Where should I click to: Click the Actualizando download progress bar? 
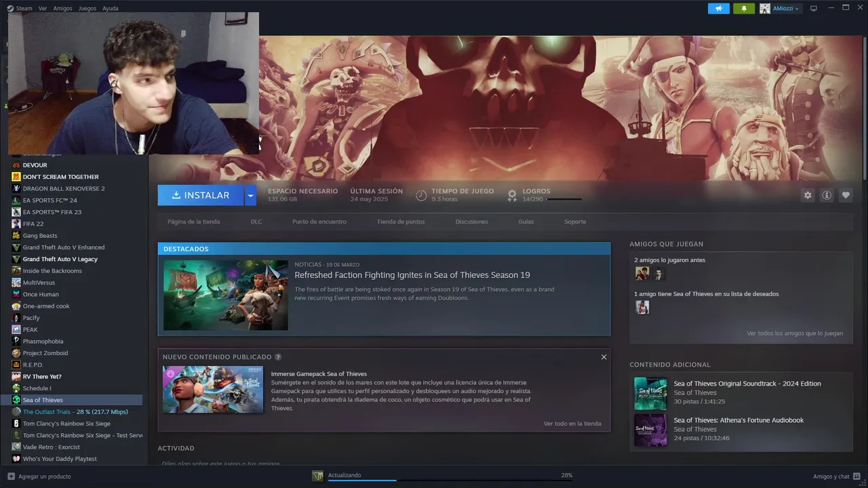point(450,481)
